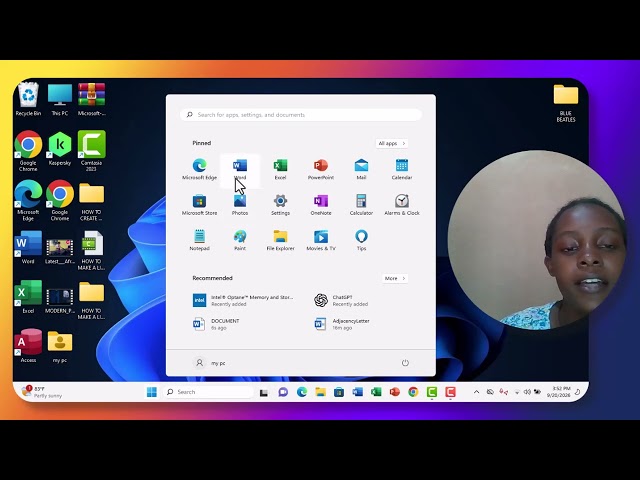This screenshot has height=480, width=640.
Task: Click the taskbar Search box
Action: [208, 392]
